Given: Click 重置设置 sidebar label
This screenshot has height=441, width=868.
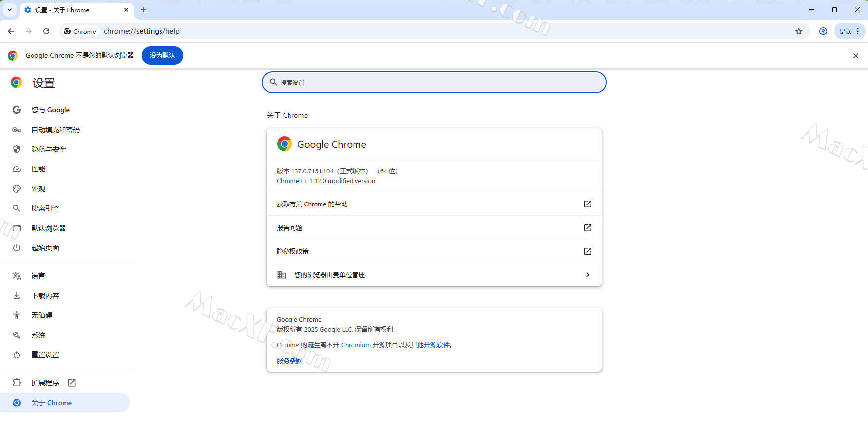Looking at the screenshot, I should (x=45, y=355).
